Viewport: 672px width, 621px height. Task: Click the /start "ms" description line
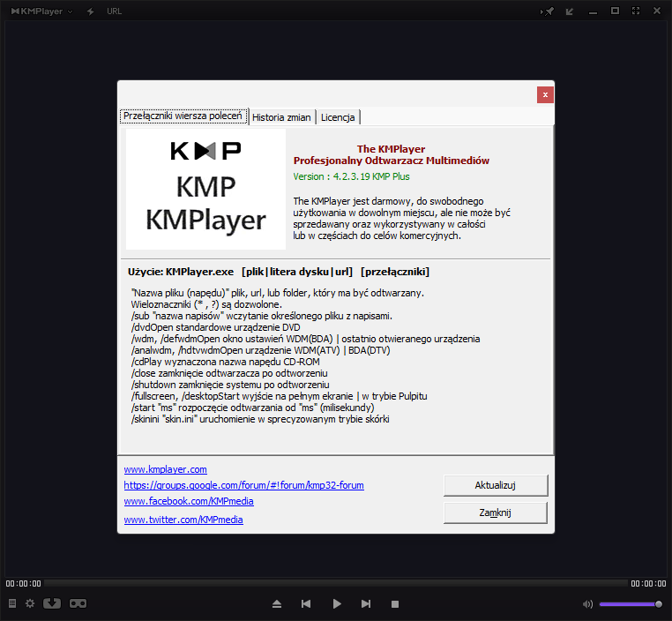[x=252, y=408]
